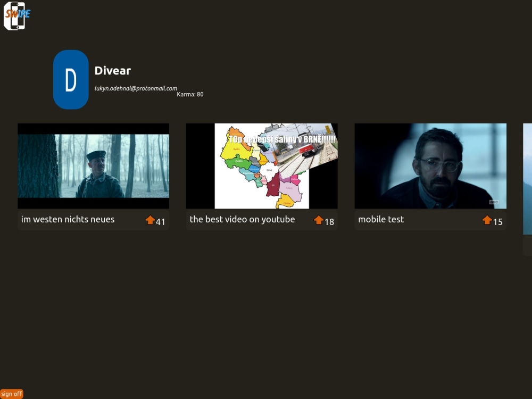This screenshot has width=532, height=399.
Task: Upvote arrow on mobile test
Action: 487,220
